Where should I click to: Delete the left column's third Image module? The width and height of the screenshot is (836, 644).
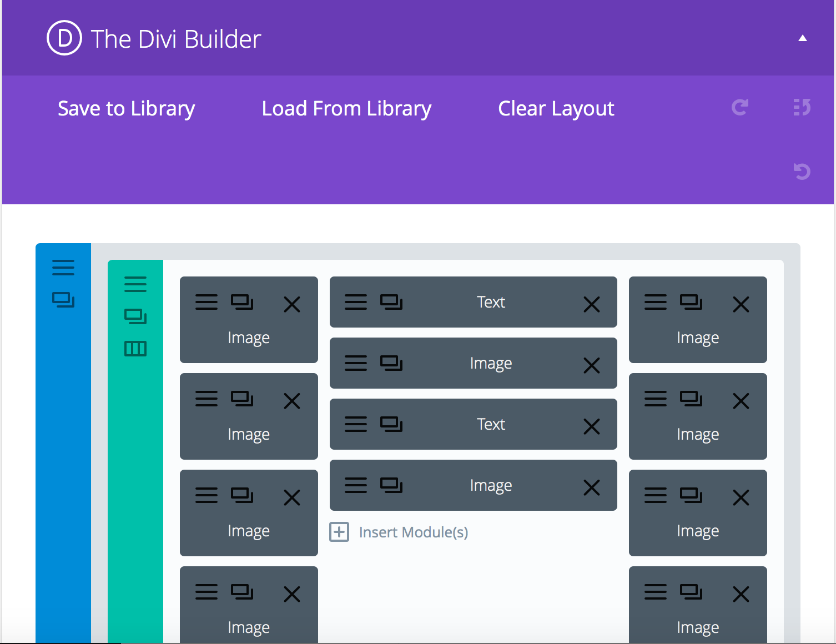[292, 497]
